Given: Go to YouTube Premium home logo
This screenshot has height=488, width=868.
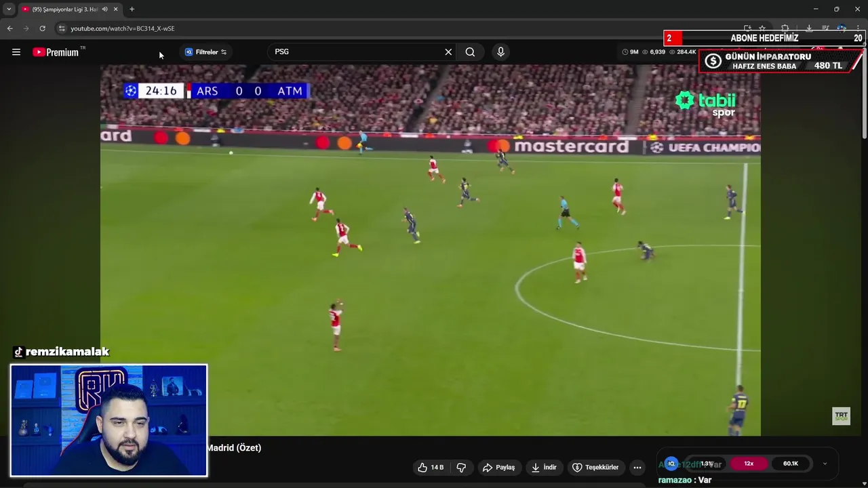Looking at the screenshot, I should (x=56, y=52).
